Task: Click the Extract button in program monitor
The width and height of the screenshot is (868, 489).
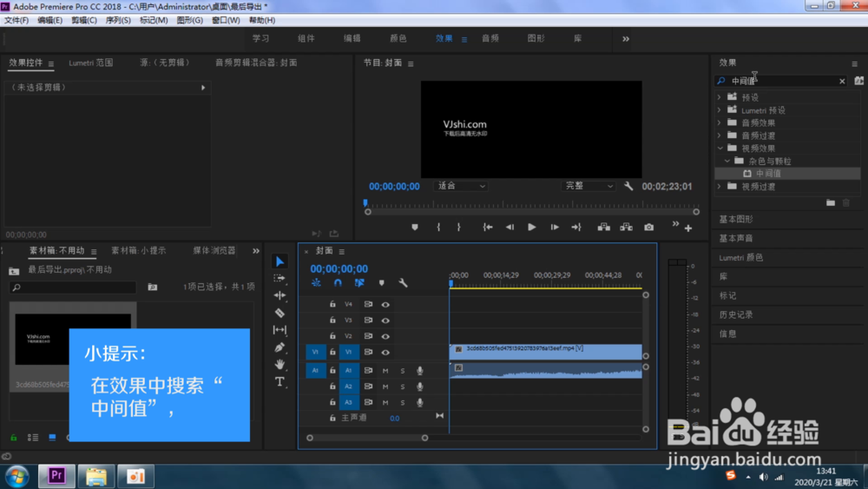Action: pos(626,227)
